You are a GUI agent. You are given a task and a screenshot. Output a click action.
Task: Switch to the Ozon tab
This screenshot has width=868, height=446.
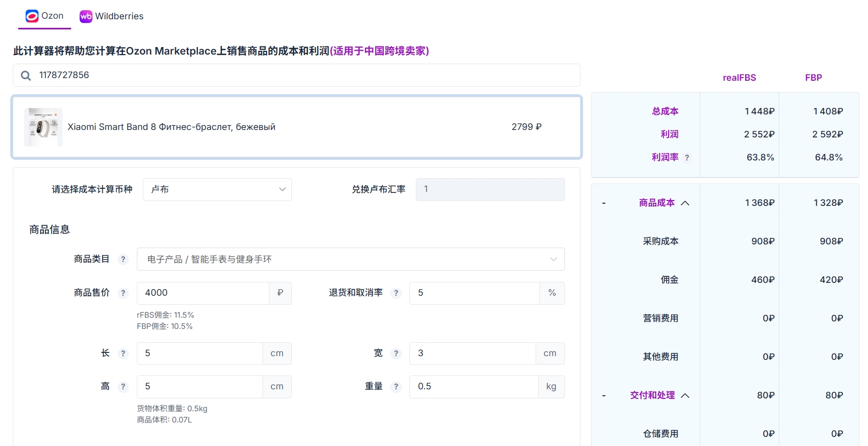pos(45,16)
